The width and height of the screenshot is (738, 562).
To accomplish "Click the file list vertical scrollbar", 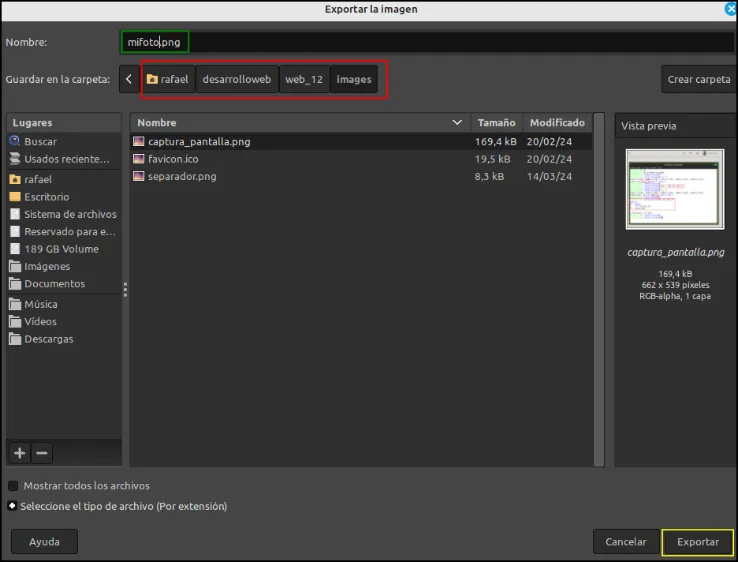I will [599, 289].
